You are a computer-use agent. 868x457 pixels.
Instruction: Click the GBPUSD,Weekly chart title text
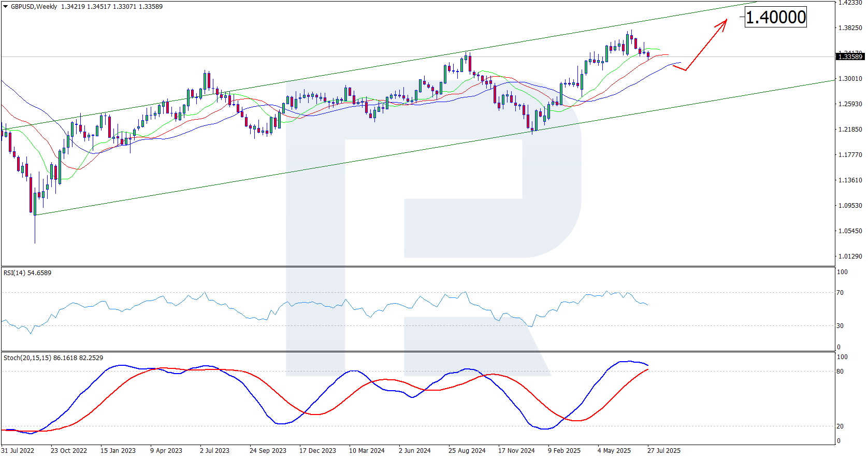(34, 7)
